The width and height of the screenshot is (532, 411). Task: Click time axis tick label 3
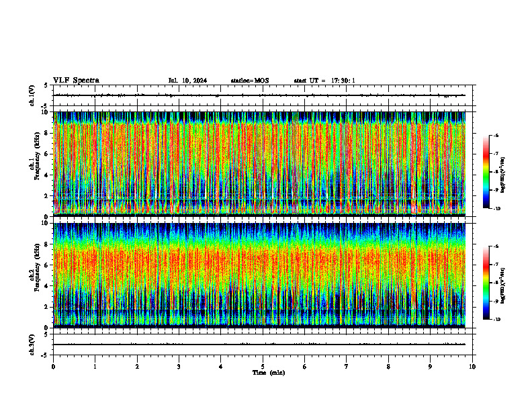(179, 367)
